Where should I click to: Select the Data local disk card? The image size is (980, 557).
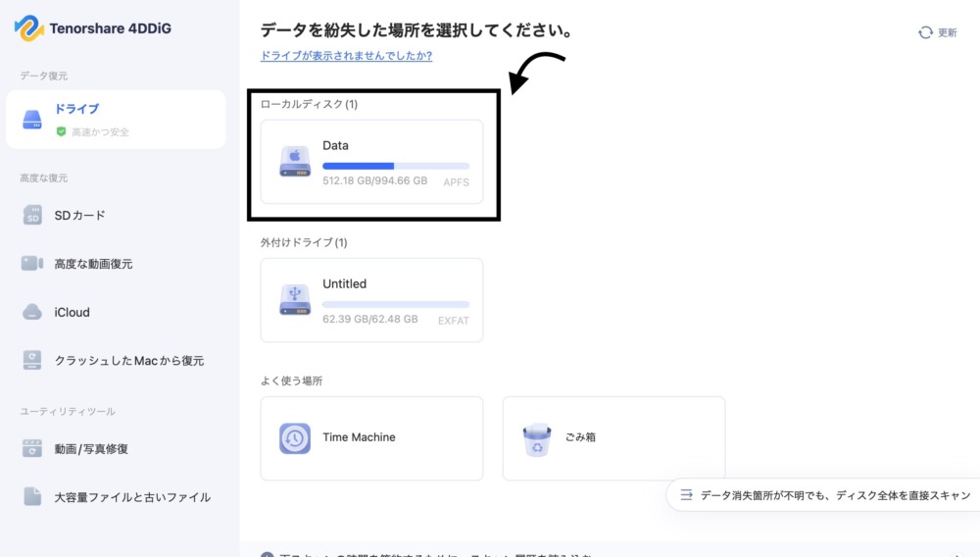click(x=371, y=161)
